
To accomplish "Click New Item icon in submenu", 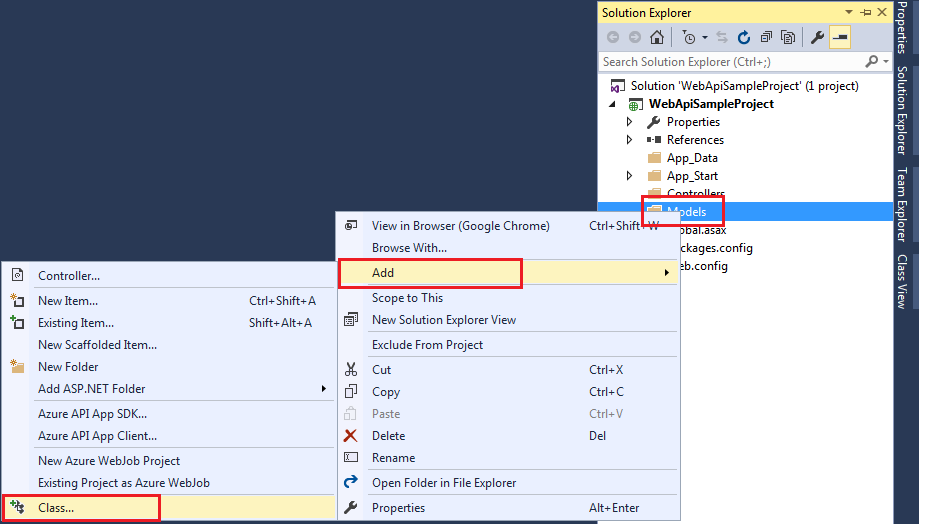I will (18, 300).
